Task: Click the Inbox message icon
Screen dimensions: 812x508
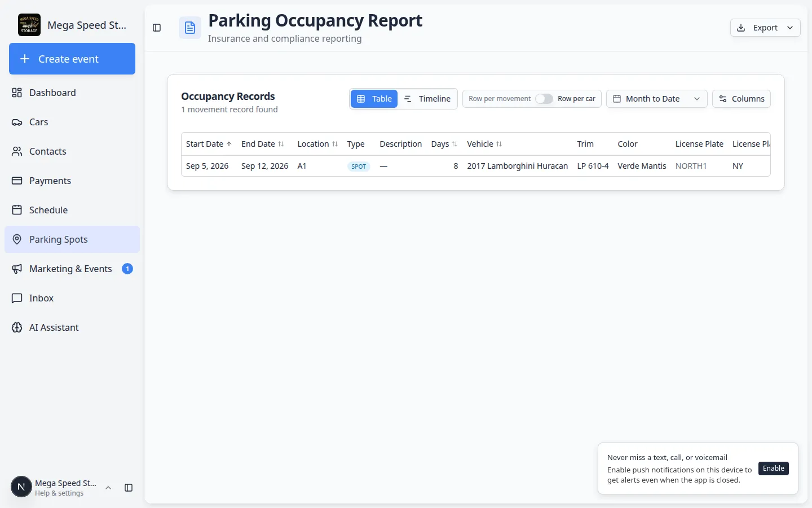Action: (x=17, y=298)
